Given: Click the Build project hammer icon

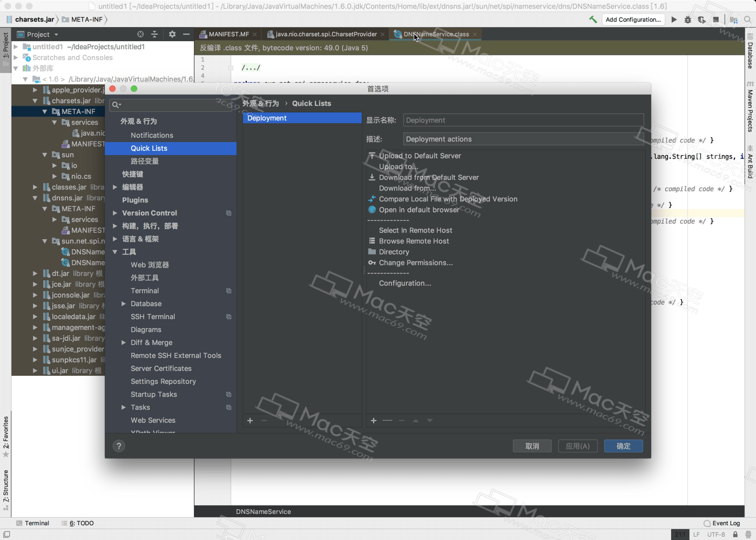Looking at the screenshot, I should (593, 19).
